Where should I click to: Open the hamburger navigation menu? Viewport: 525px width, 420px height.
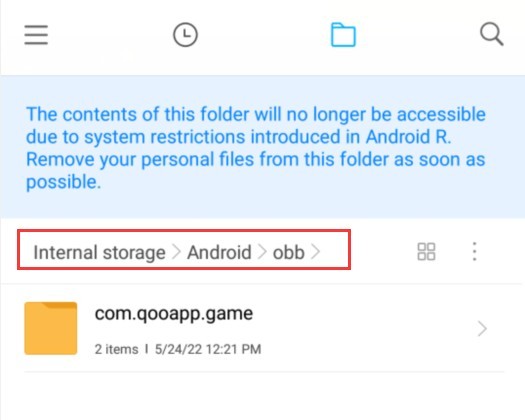pos(36,34)
